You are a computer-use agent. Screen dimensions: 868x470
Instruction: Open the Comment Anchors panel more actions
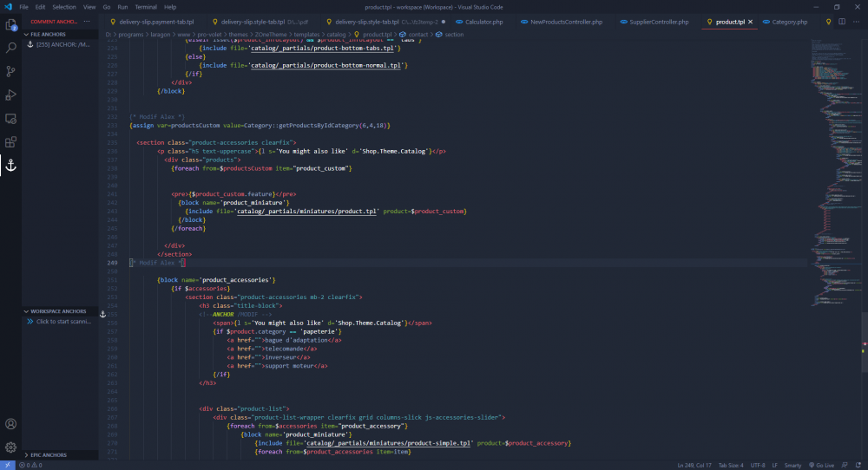pos(87,22)
